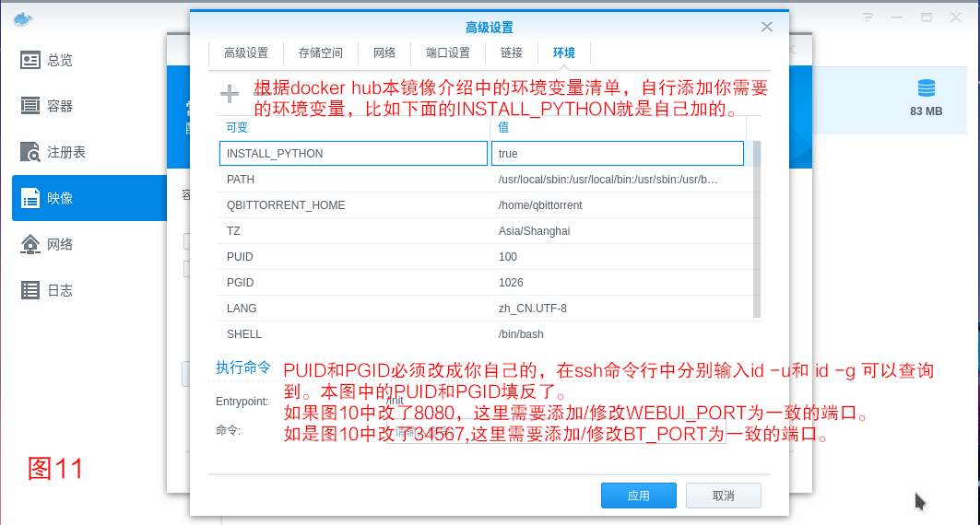Open the 总览 overview section

click(x=89, y=60)
